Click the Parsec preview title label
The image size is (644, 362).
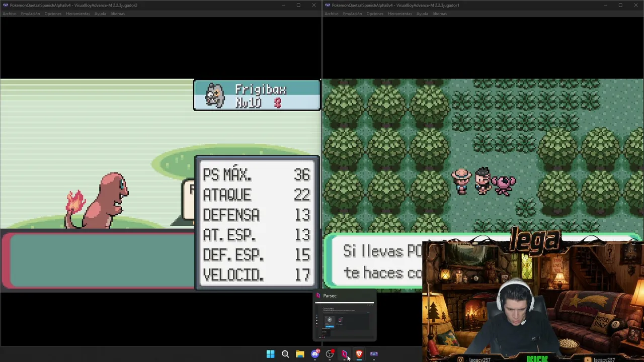330,296
